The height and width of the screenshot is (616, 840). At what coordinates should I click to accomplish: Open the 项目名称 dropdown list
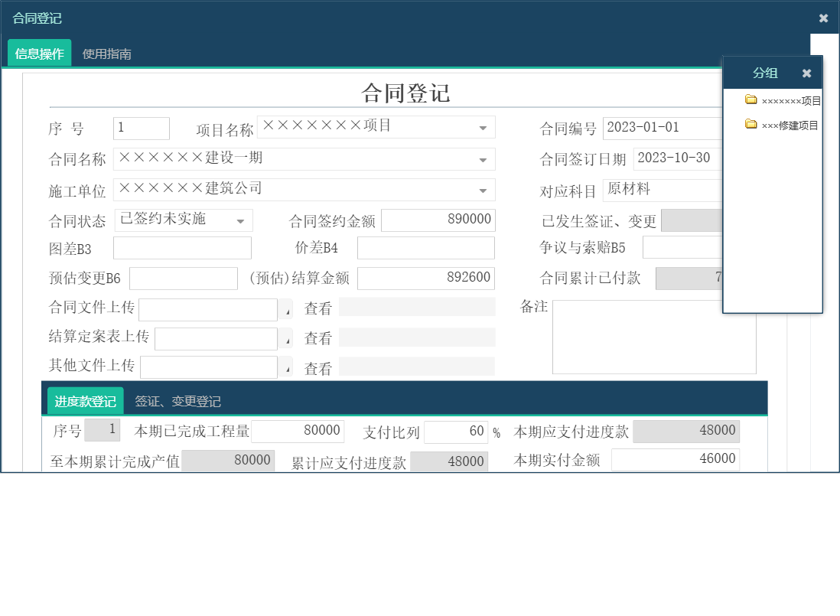483,127
